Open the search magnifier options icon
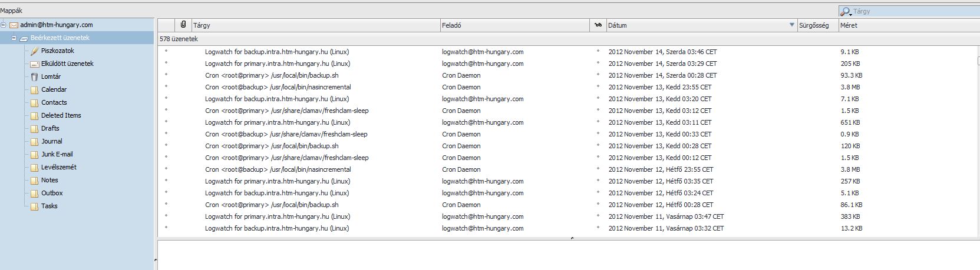 tap(846, 12)
